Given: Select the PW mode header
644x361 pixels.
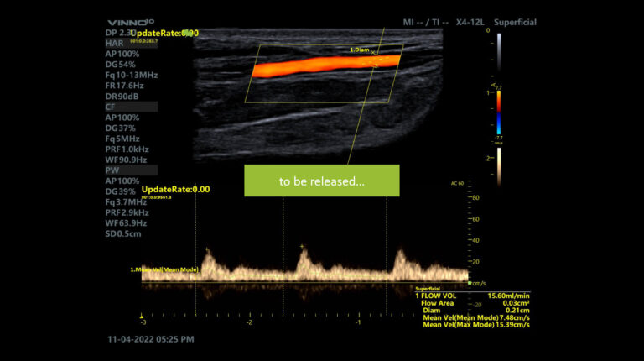Looking at the screenshot, I should click(131, 170).
